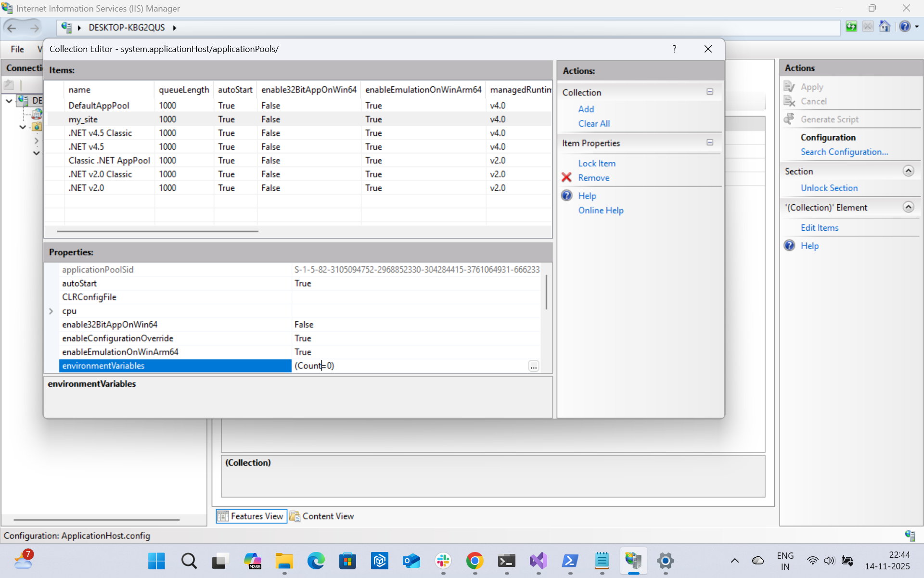Click the Home icon in toolbar
The image size is (924, 578).
click(884, 27)
